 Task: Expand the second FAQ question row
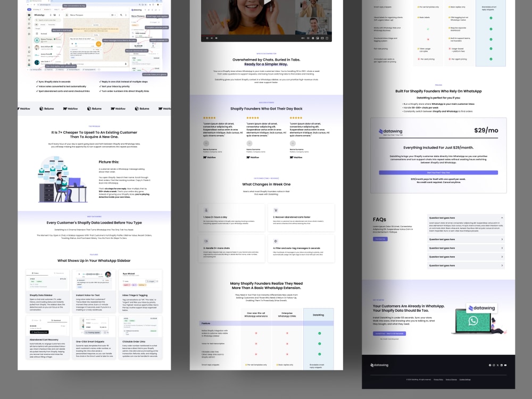[x=466, y=239]
